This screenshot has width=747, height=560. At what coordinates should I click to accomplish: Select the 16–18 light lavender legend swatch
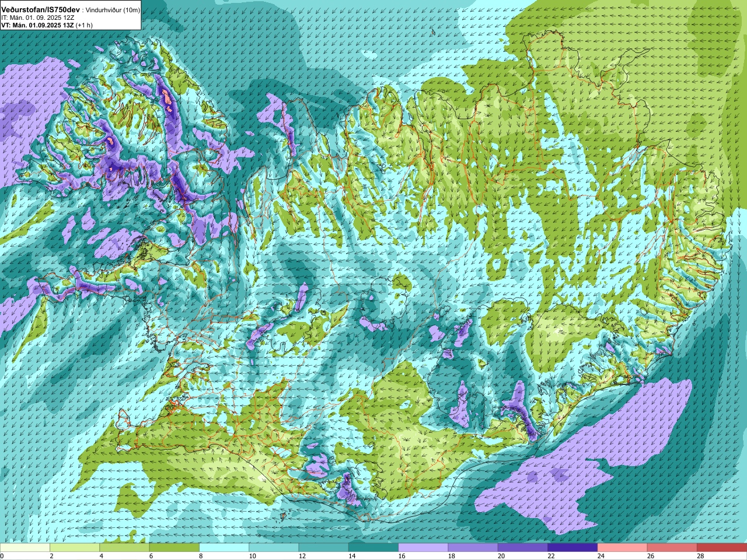pos(423,548)
